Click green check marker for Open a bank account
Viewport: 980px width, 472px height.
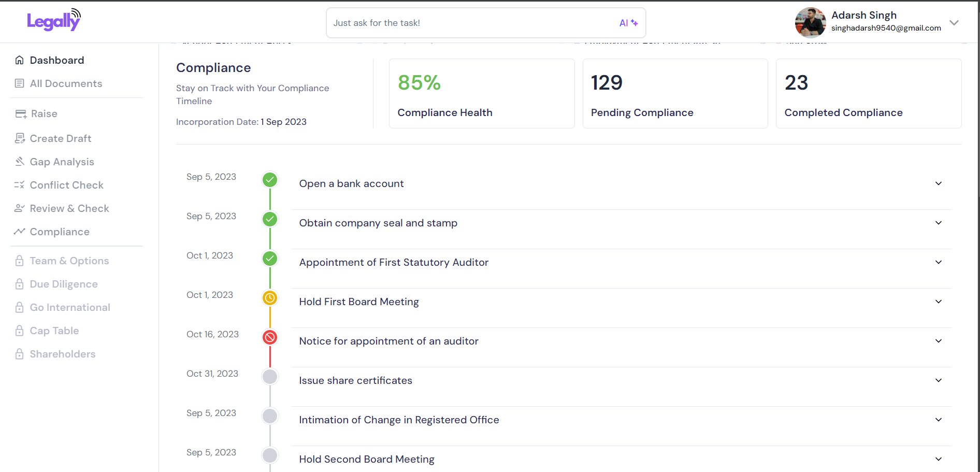pyautogui.click(x=270, y=180)
